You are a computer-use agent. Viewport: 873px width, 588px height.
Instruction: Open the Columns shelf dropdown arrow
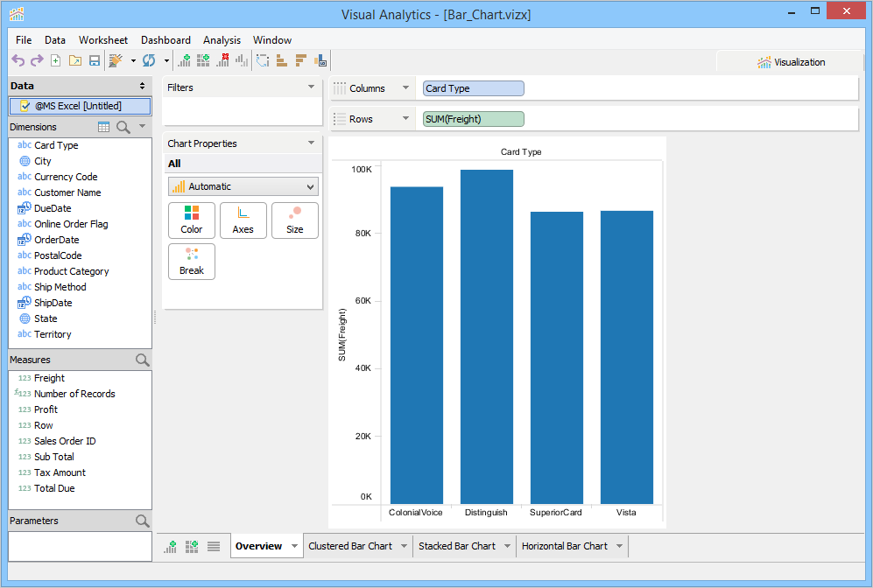coord(405,88)
